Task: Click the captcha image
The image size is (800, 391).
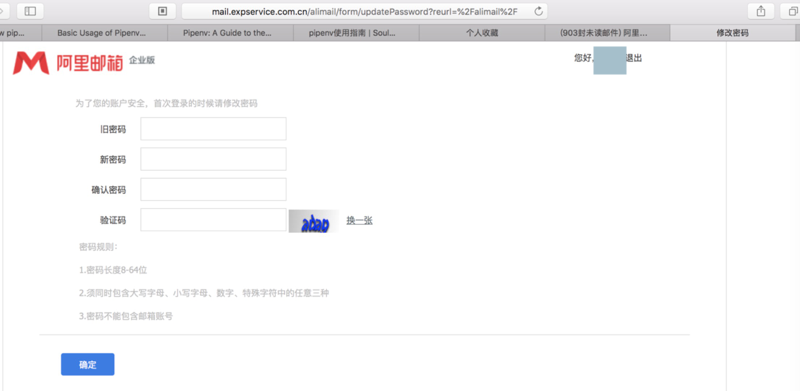Action: (314, 221)
